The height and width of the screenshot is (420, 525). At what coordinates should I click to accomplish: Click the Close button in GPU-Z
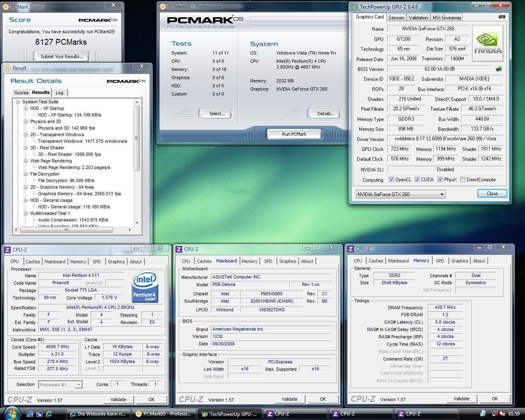(492, 194)
